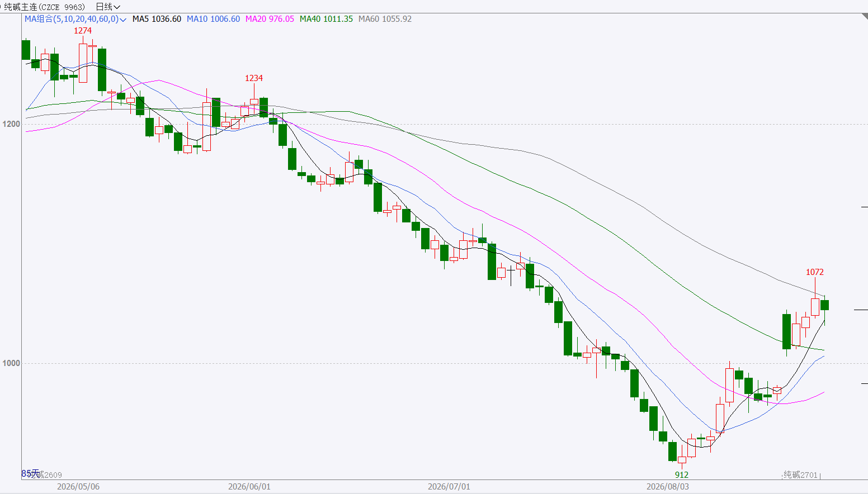Select the MA40 1011.35 legend value
The height and width of the screenshot is (494, 868).
pyautogui.click(x=326, y=19)
